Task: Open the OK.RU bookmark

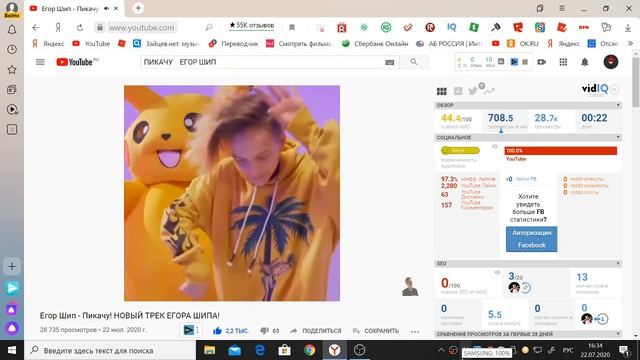Action: [522, 43]
